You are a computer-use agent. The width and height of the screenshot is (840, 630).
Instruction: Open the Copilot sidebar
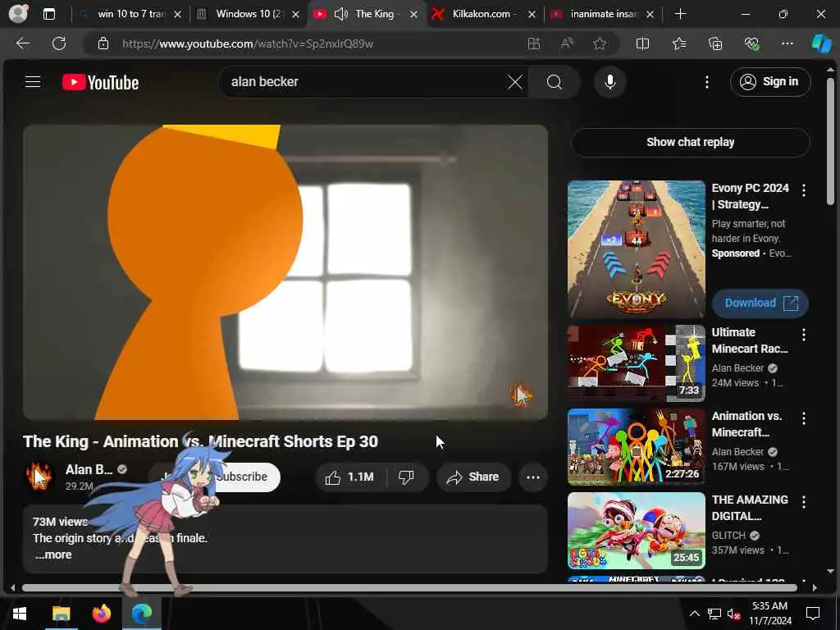pos(821,43)
